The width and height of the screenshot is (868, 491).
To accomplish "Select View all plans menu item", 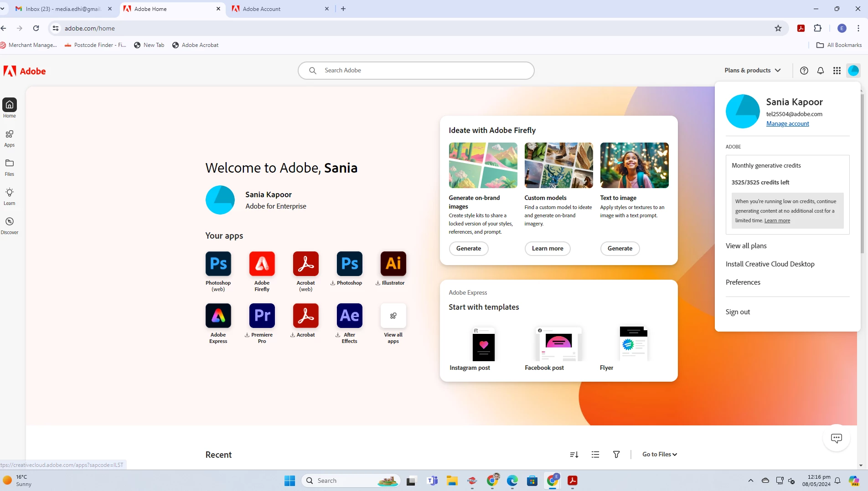I will click(746, 246).
